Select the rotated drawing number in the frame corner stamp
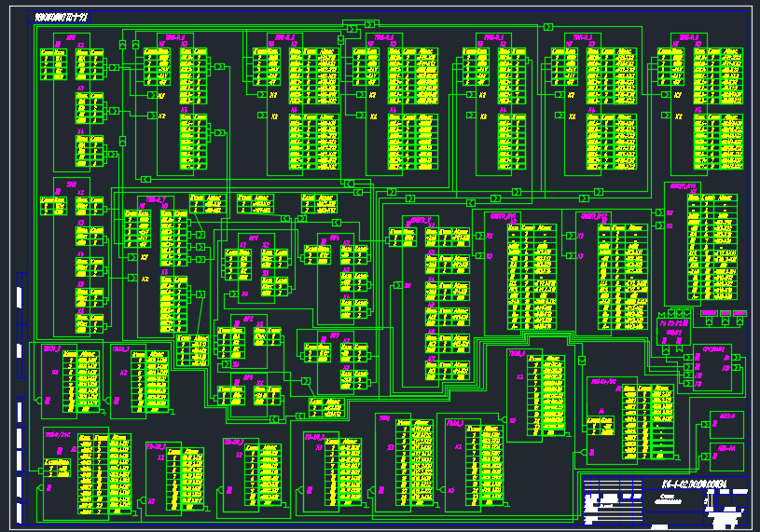The image size is (760, 532). 61,18
